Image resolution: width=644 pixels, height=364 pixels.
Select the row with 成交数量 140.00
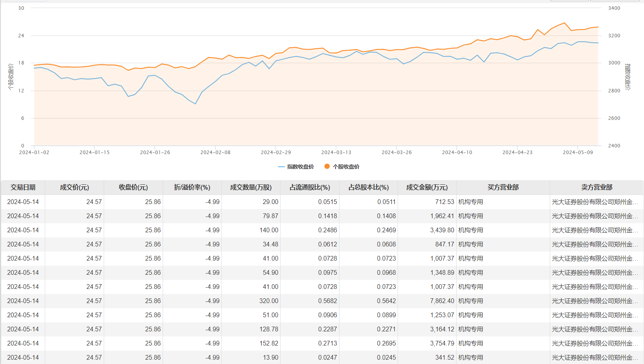(x=269, y=230)
